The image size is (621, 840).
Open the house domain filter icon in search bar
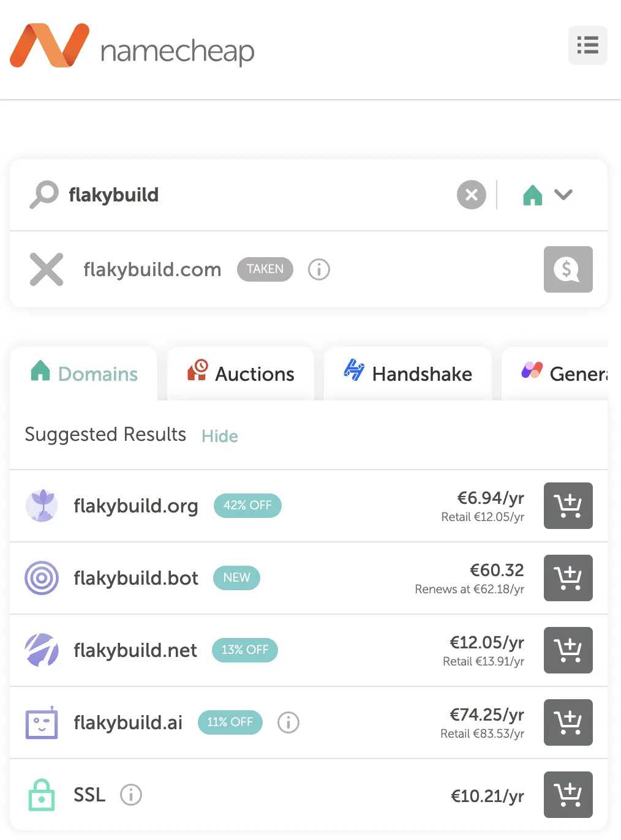pyautogui.click(x=532, y=195)
